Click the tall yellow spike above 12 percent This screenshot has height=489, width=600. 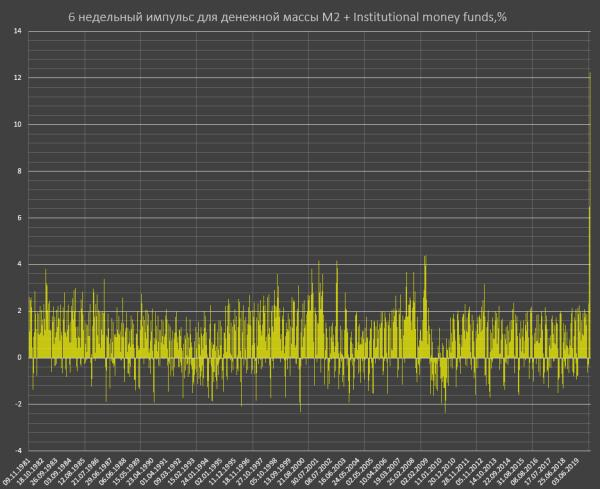tap(590, 214)
